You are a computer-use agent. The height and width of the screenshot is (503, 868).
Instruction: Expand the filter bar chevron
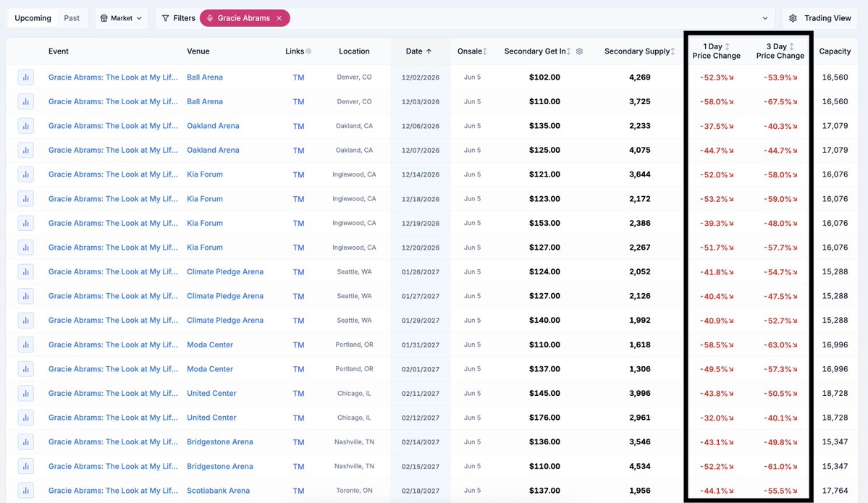click(765, 18)
